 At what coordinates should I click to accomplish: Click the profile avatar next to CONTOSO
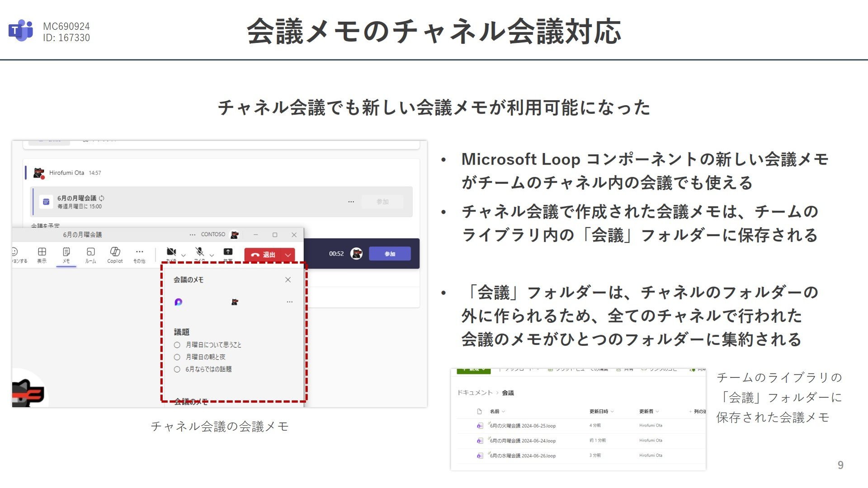[235, 235]
